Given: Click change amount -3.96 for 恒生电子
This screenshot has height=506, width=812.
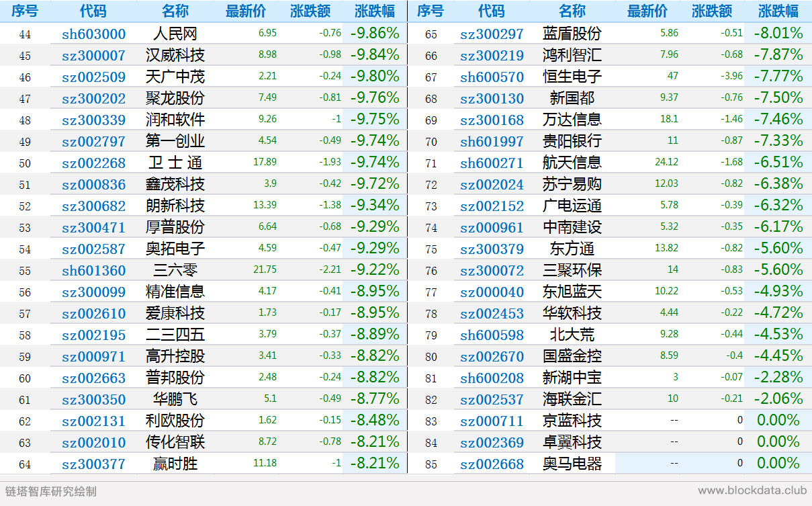Looking at the screenshot, I should tap(731, 77).
